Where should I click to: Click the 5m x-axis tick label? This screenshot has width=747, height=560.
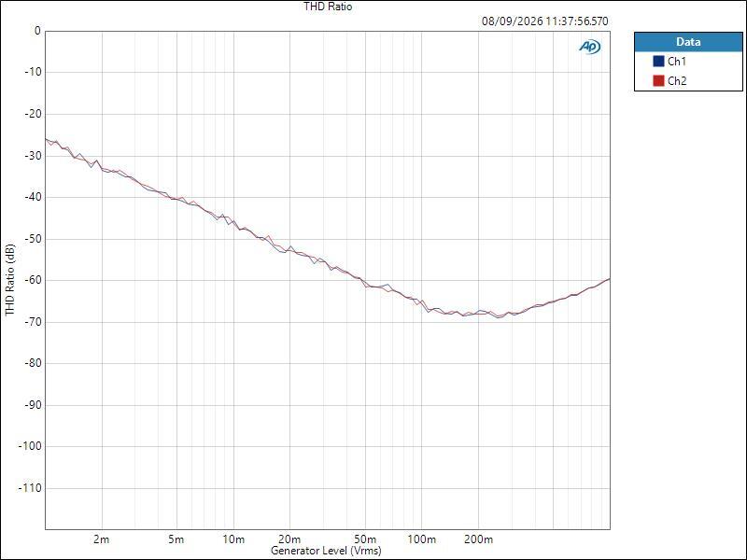[176, 539]
